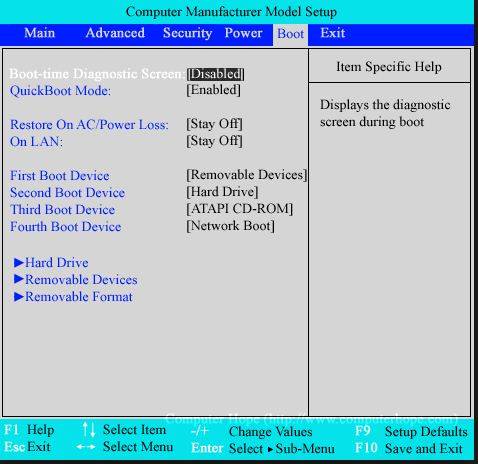Open the Main tab
Image resolution: width=478 pixels, height=464 pixels.
pyautogui.click(x=40, y=33)
